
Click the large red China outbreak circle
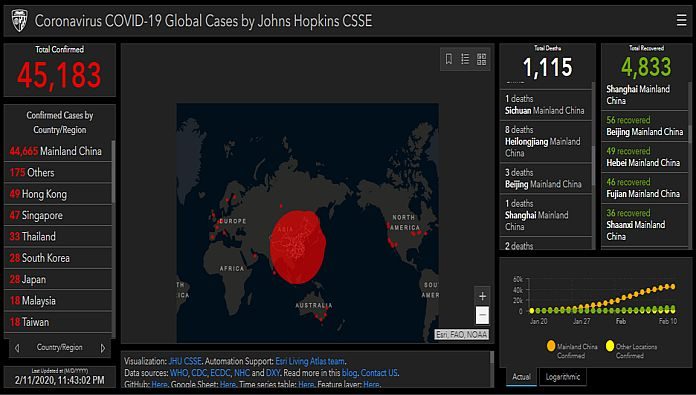click(298, 247)
